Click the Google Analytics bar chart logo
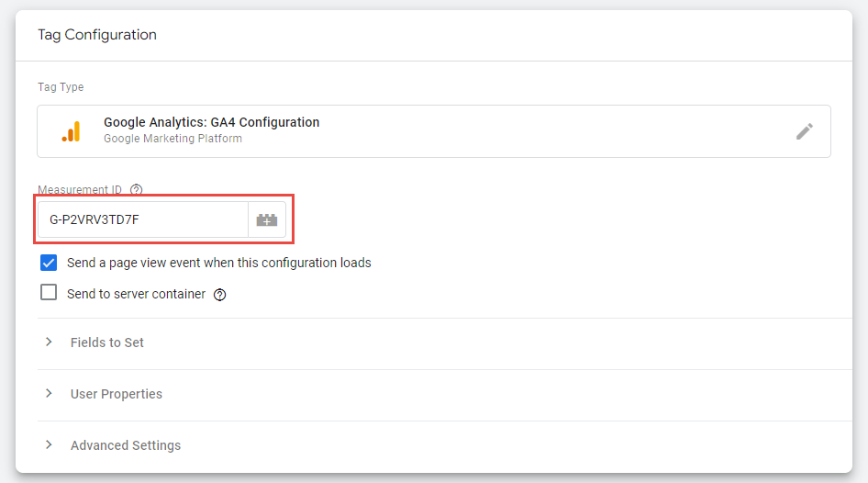The image size is (868, 483). click(71, 131)
